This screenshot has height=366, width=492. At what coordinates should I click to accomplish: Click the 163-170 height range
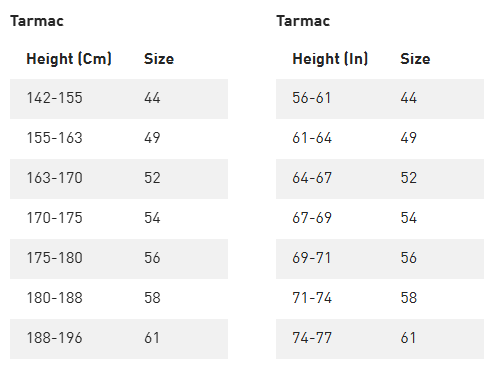click(54, 178)
